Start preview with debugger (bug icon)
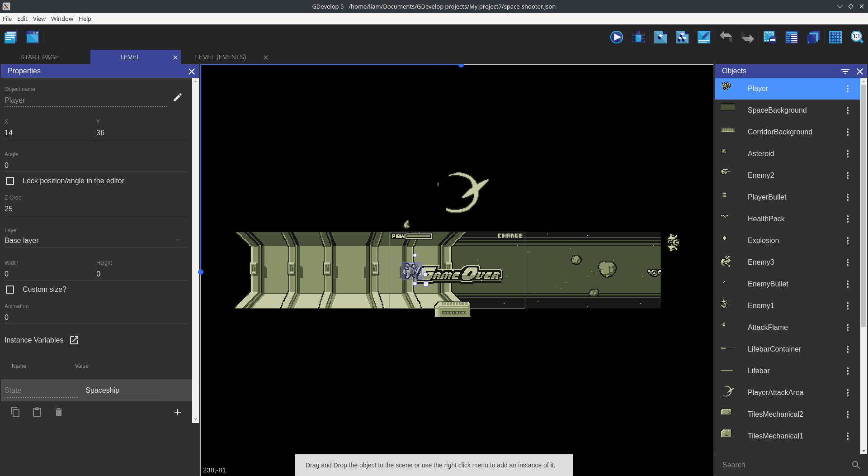 tap(638, 37)
